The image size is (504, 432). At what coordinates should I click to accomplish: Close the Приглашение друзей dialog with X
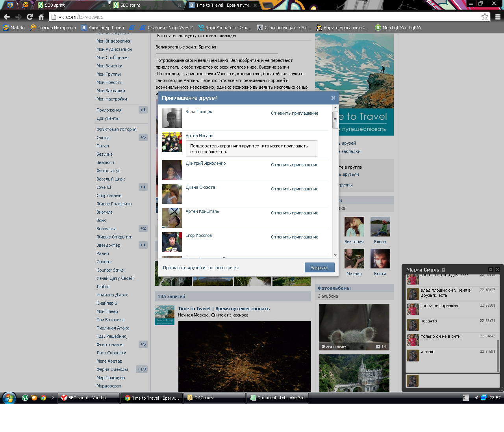point(333,98)
